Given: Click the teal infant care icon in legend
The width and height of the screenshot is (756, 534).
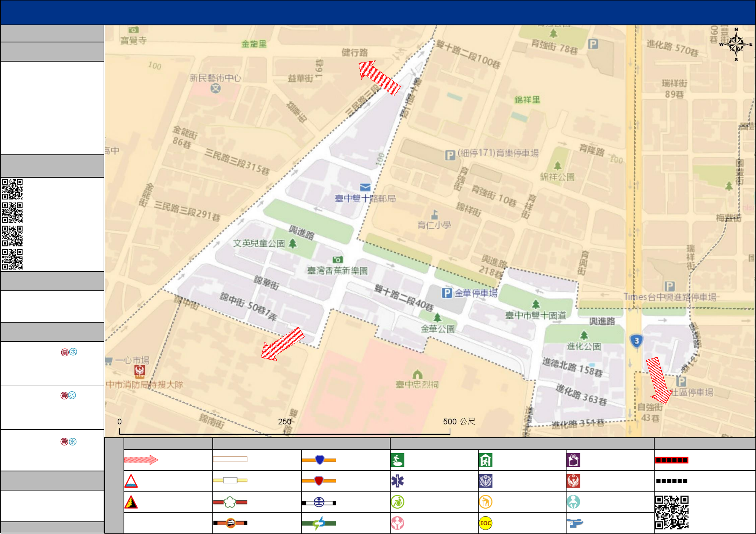Looking at the screenshot, I should pyautogui.click(x=573, y=502).
